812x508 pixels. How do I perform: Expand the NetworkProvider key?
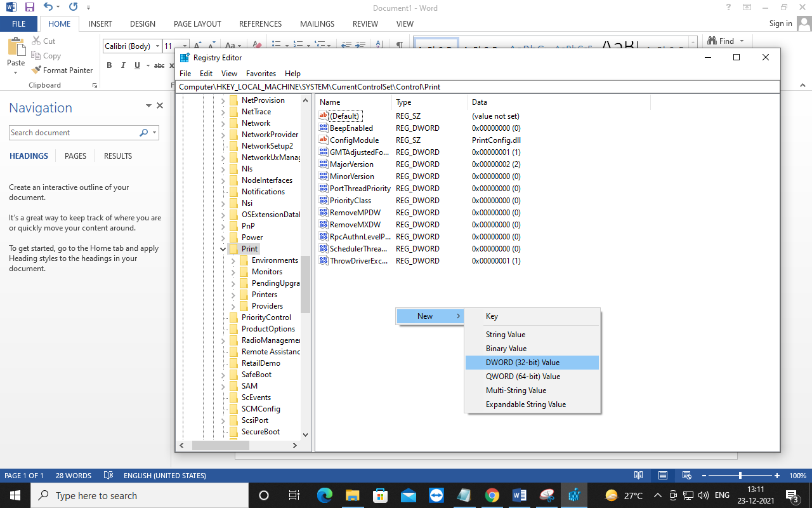[223, 135]
